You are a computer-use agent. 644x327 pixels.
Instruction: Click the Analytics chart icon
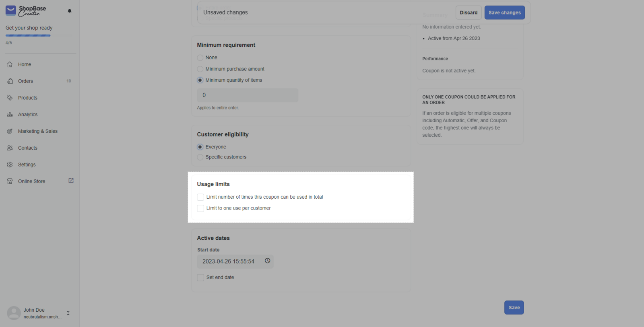coord(10,115)
